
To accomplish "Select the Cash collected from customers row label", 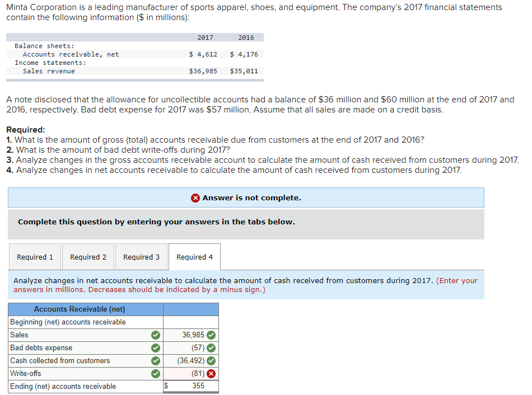I will click(86, 361).
